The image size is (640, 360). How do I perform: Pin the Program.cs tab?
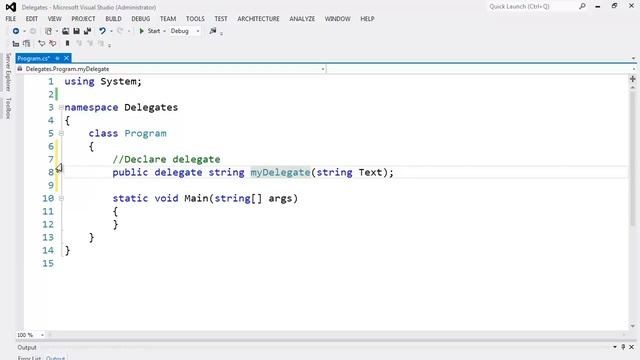(58, 58)
